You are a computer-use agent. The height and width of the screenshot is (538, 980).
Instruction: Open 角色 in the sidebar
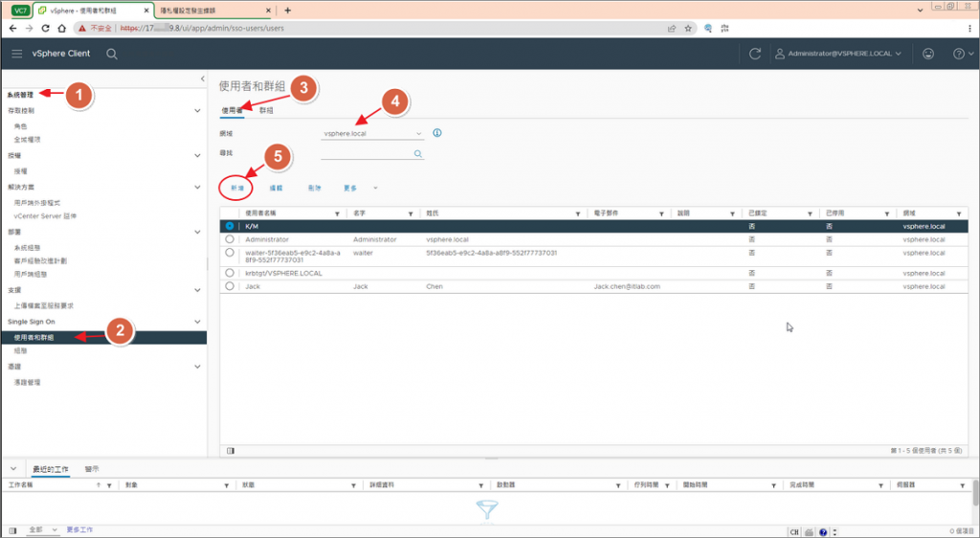pos(21,126)
